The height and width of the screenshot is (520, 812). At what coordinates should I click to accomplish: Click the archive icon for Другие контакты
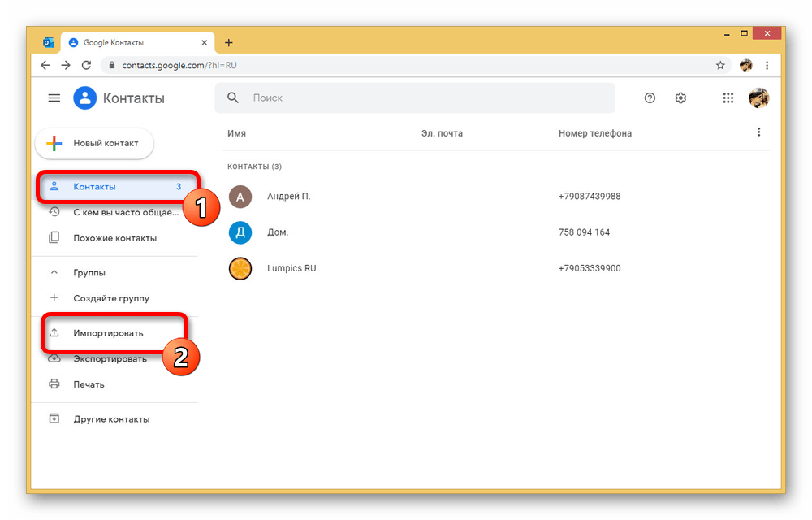point(54,418)
